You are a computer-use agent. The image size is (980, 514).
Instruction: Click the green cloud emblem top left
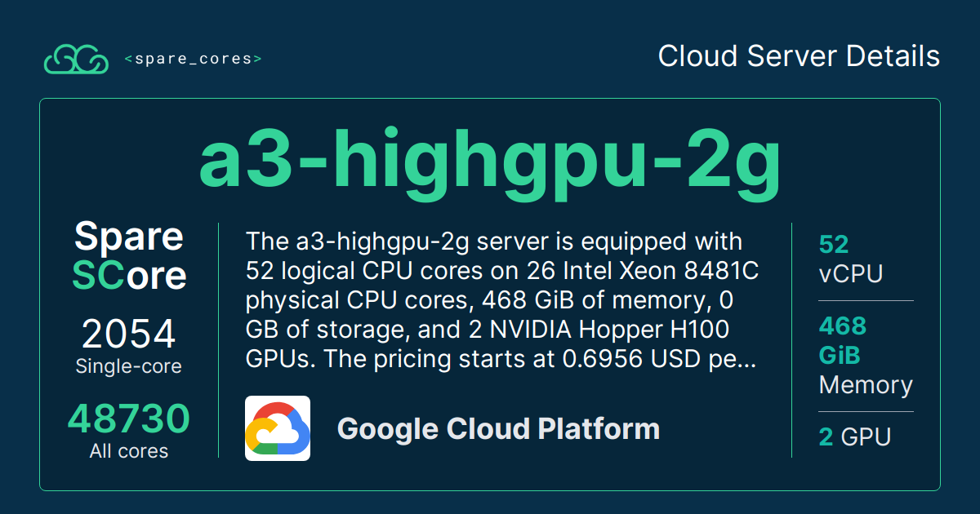78,59
